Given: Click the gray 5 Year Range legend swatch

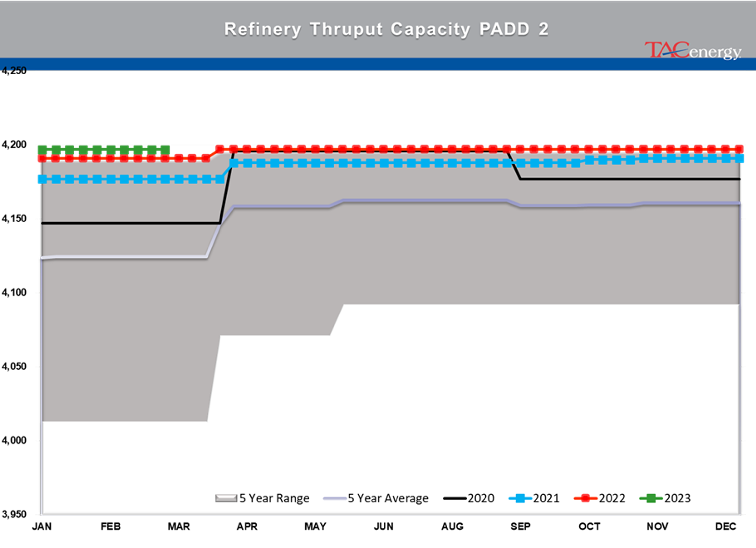Looking at the screenshot, I should (x=226, y=499).
